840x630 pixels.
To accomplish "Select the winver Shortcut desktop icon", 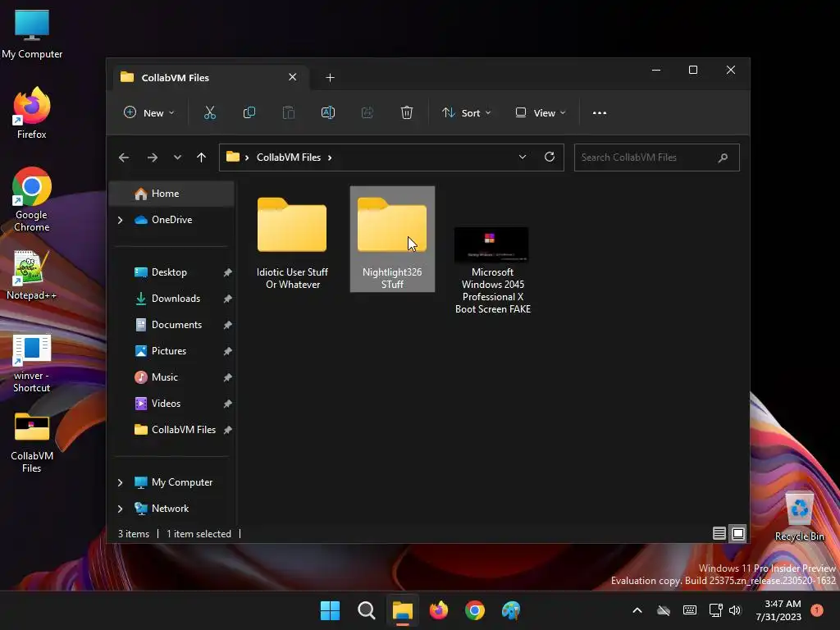I will coord(32,363).
